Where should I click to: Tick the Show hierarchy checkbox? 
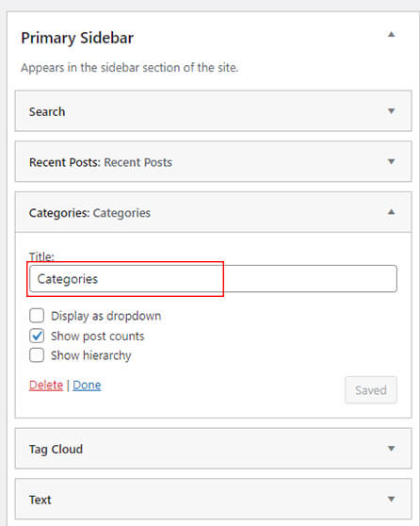tap(37, 355)
